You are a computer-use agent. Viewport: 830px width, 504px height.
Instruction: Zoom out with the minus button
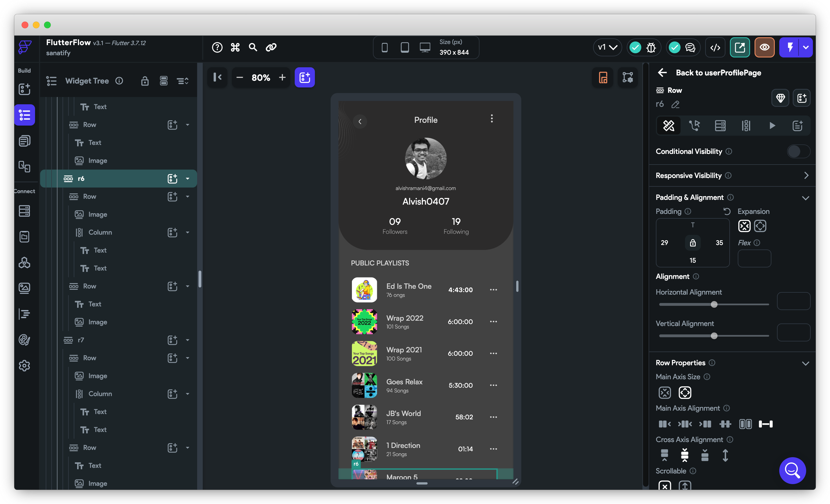239,77
